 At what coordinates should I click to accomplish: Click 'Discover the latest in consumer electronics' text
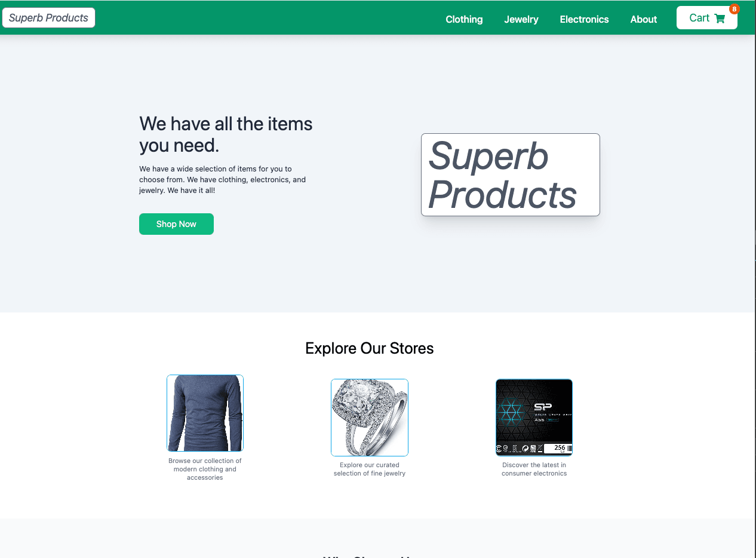point(534,469)
